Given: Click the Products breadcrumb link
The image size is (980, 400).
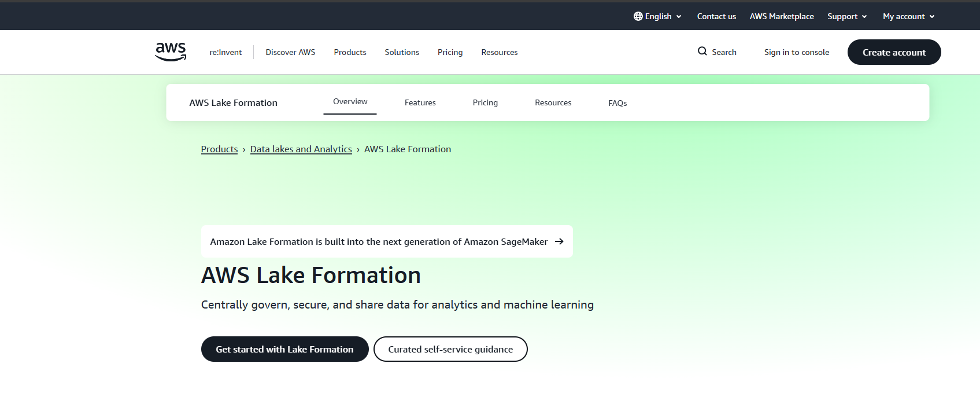Looking at the screenshot, I should [219, 149].
